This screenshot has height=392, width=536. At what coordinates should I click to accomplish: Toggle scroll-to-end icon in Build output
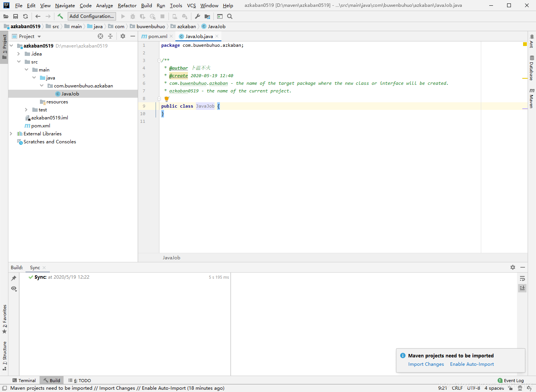[x=522, y=288]
